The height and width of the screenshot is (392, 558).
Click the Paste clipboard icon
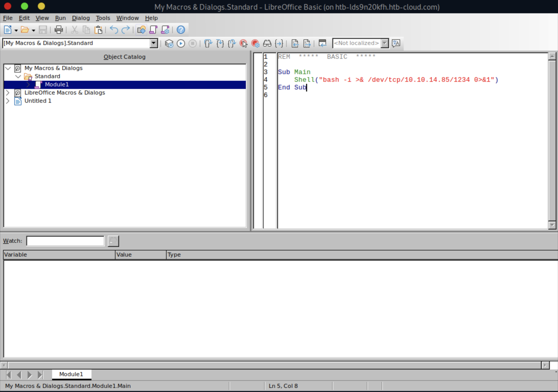(98, 30)
